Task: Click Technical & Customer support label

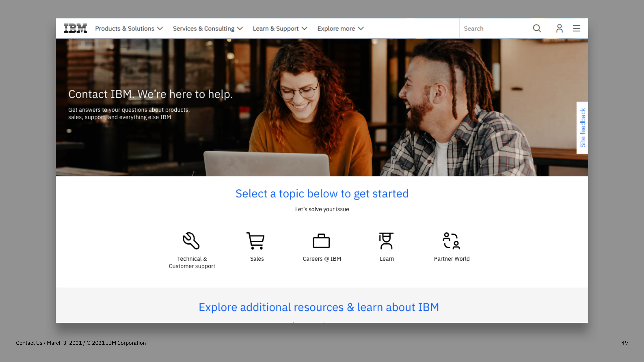Action: pos(192,262)
